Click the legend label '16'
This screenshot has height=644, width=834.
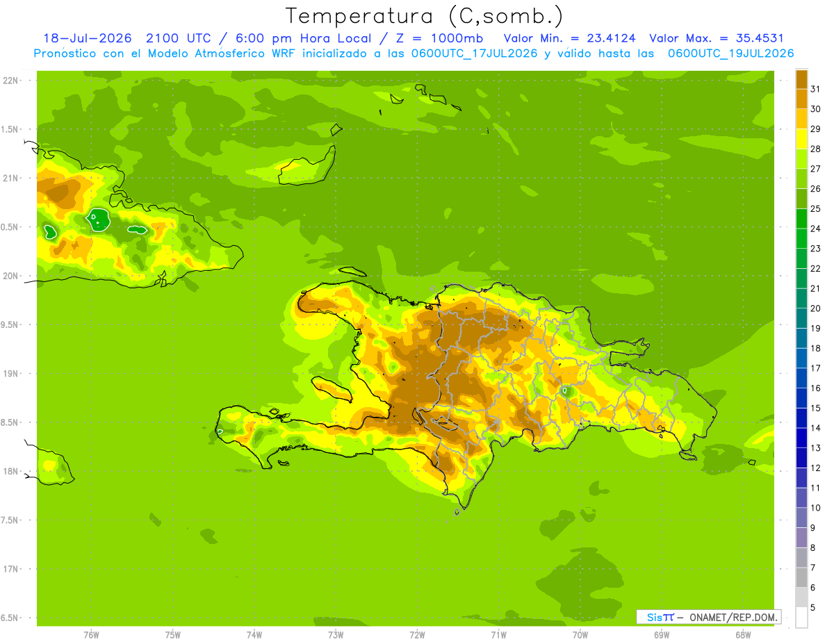coord(815,388)
